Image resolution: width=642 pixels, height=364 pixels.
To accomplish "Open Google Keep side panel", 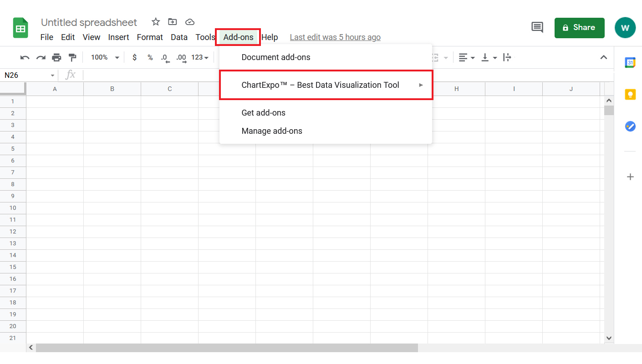I will tap(630, 95).
